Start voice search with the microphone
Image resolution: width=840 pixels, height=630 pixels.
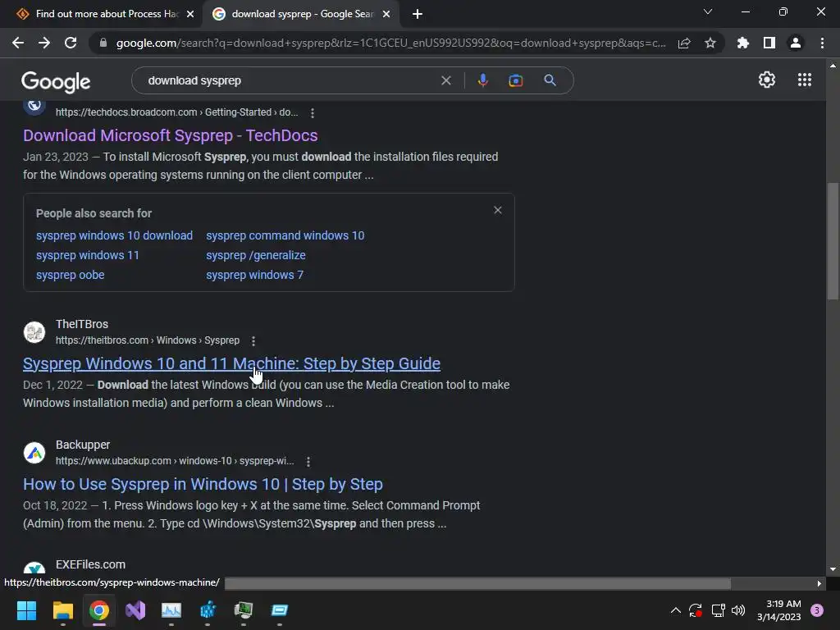tap(482, 80)
